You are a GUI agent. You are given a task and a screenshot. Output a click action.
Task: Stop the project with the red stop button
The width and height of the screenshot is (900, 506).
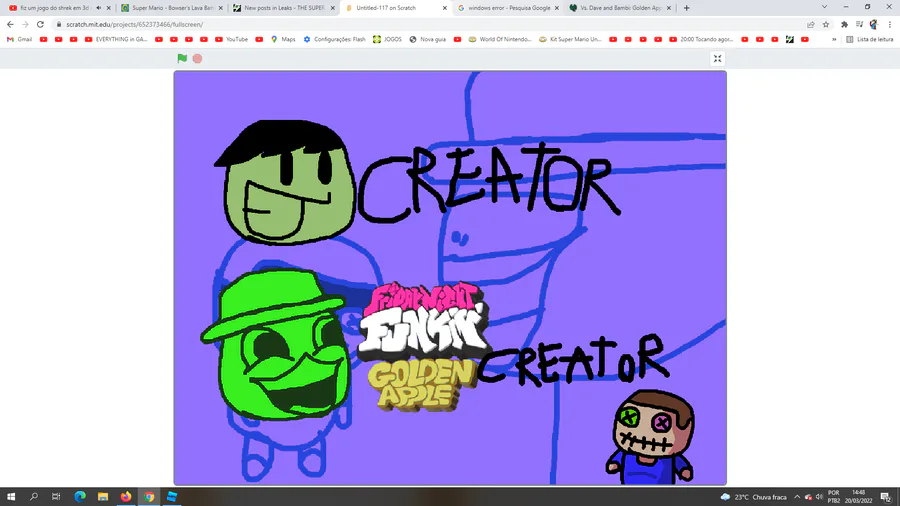[x=197, y=59]
